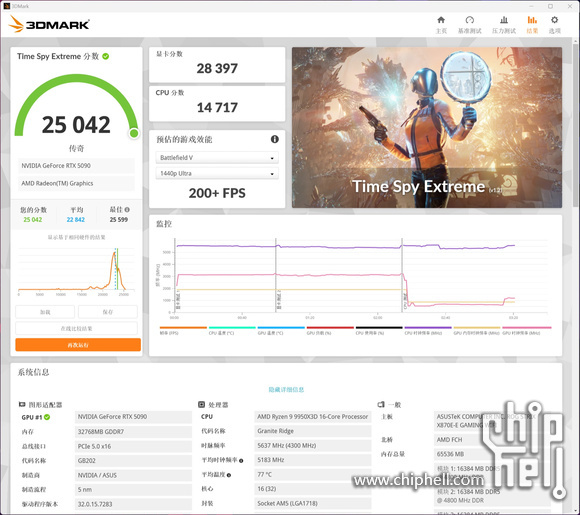580x515 pixels.
Task: Click the blue average score 22 842
Action: tap(76, 219)
